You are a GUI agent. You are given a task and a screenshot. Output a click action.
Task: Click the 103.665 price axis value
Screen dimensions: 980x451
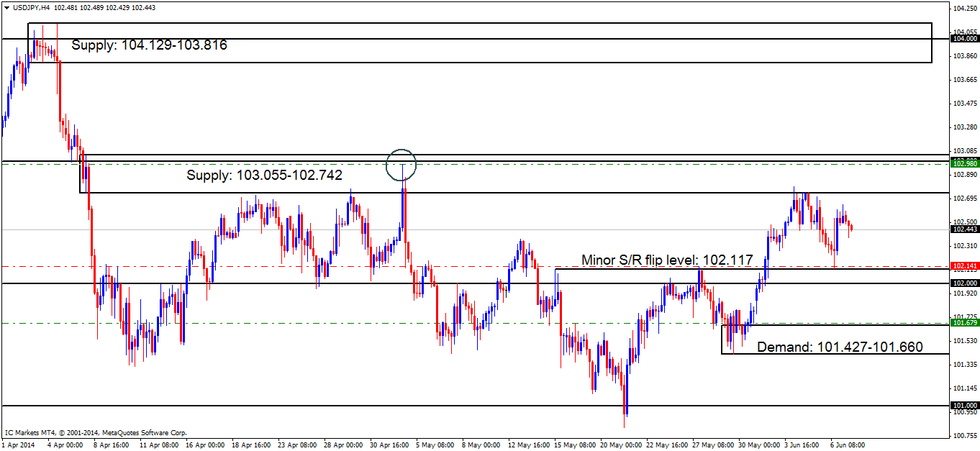pyautogui.click(x=964, y=79)
